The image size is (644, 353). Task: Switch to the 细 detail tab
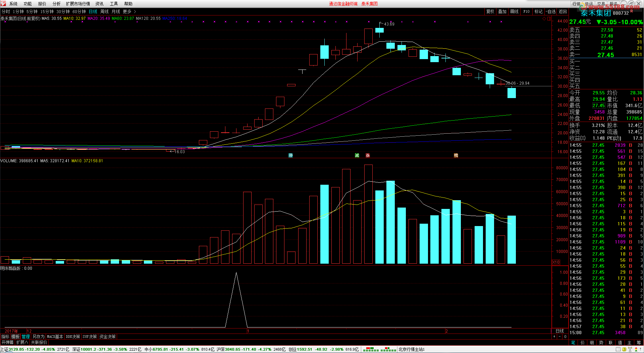pos(592,343)
